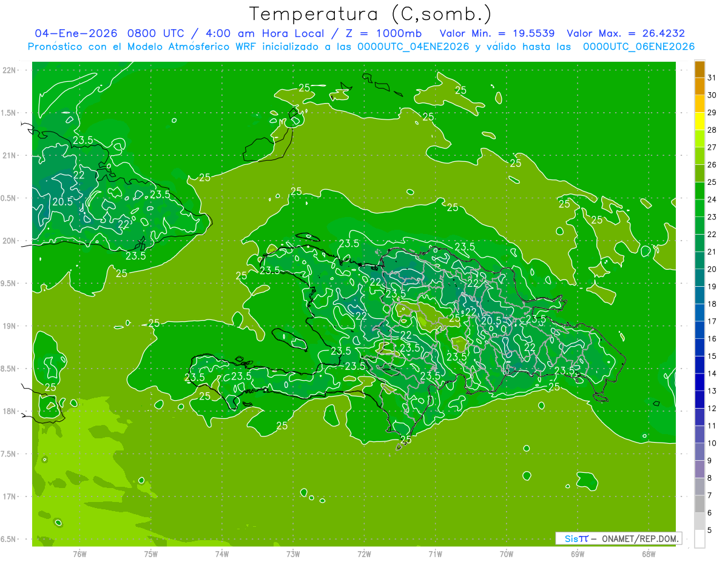Image resolution: width=728 pixels, height=562 pixels.
Task: Click the blue colorbar swatch between 15 and 16
Action: 699,347
